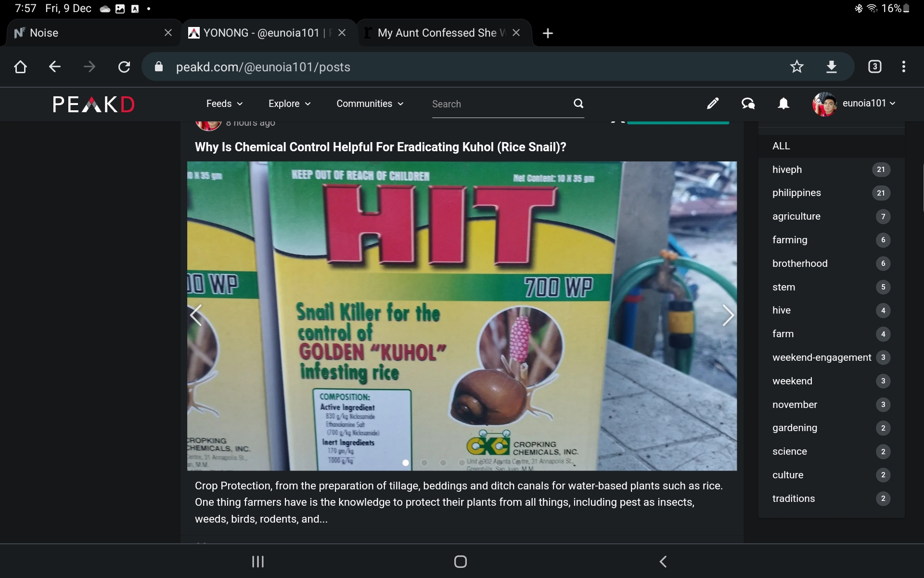Close the YONONG @eunoia101 tab
Image resolution: width=924 pixels, height=578 pixels.
click(x=342, y=33)
